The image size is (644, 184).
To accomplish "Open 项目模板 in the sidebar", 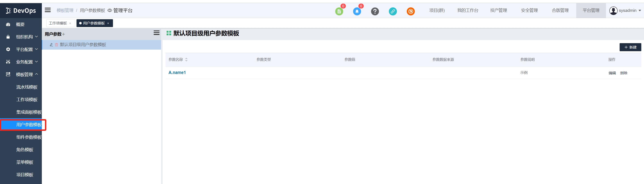I will (25, 175).
